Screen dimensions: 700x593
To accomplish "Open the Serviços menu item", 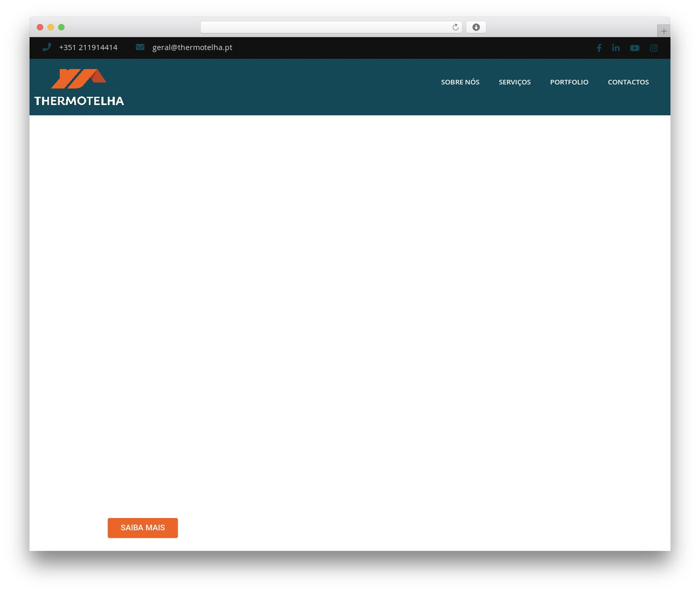I will pyautogui.click(x=515, y=82).
